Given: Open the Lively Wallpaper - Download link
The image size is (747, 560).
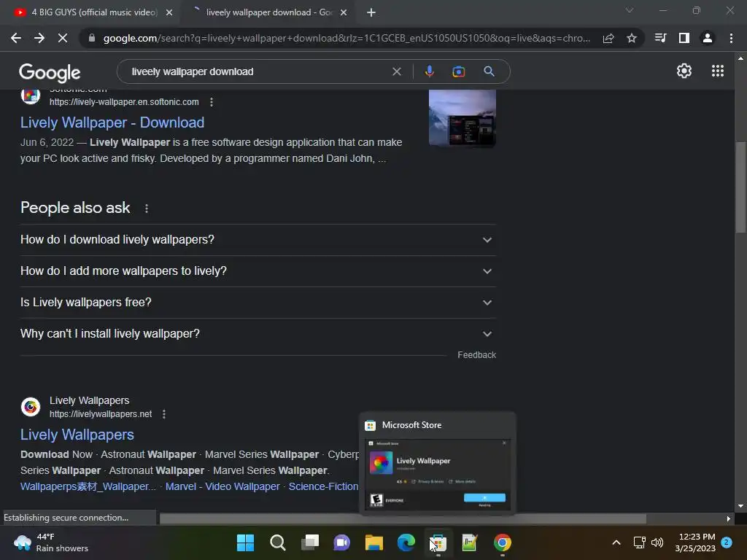Looking at the screenshot, I should (112, 122).
